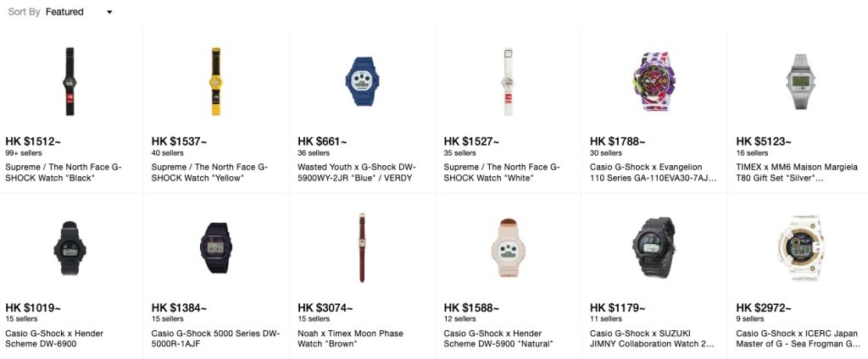Click the ICERC Sea Frogman watch image
Image resolution: width=868 pixels, height=359 pixels.
[800, 247]
